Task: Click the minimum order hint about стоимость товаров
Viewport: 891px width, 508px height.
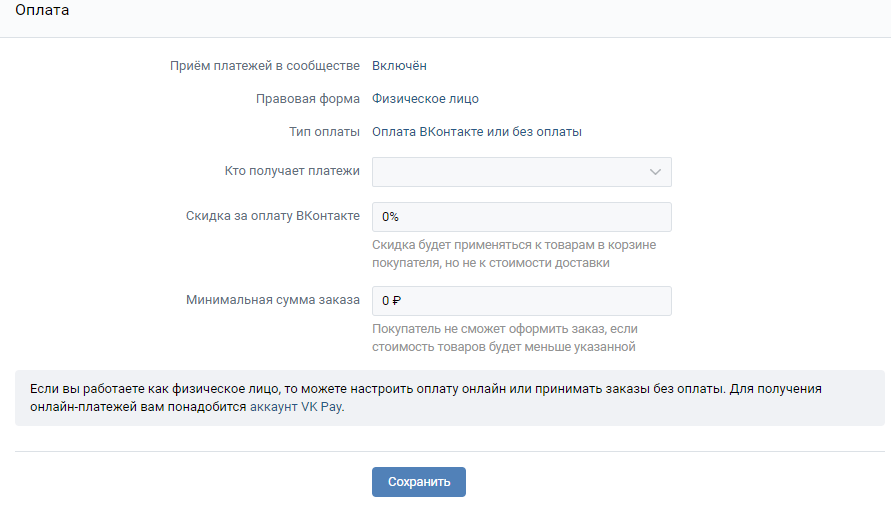Action: pos(504,338)
